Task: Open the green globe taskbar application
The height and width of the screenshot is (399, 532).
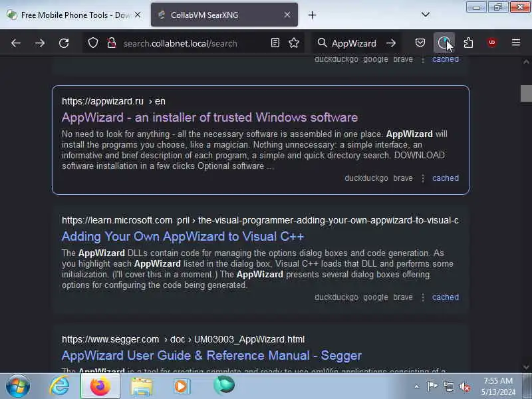Action: point(224,385)
